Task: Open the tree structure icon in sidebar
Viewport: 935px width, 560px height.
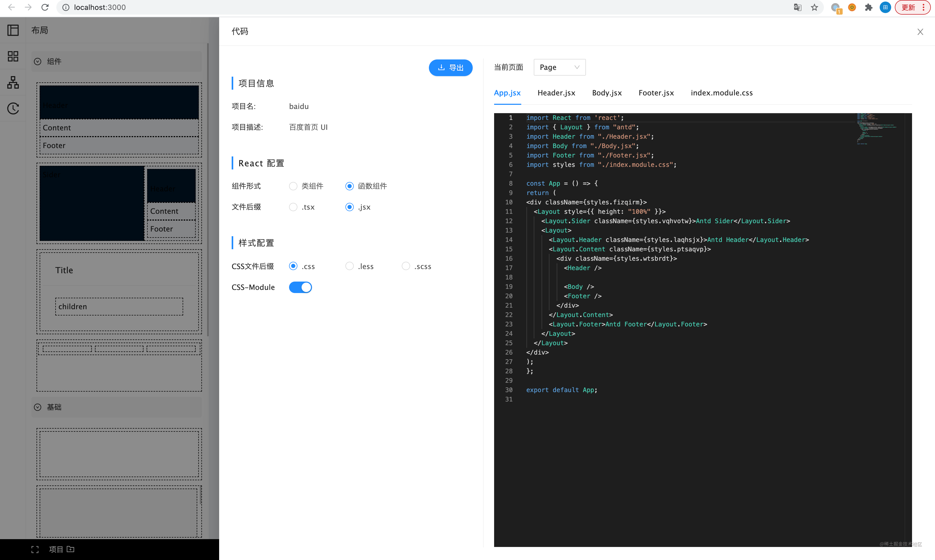Action: click(13, 82)
